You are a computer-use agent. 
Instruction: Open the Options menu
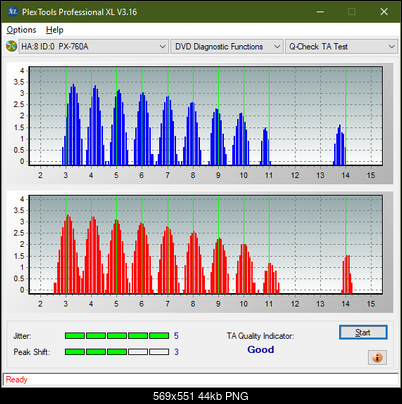(21, 30)
